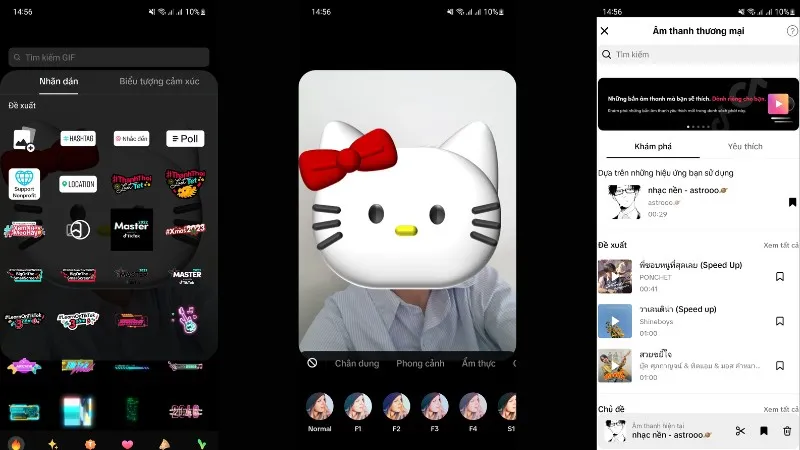Toggle bookmark on nhạc nền - astrooo recommended track
Viewport: 800px width, 450px height.
(791, 202)
